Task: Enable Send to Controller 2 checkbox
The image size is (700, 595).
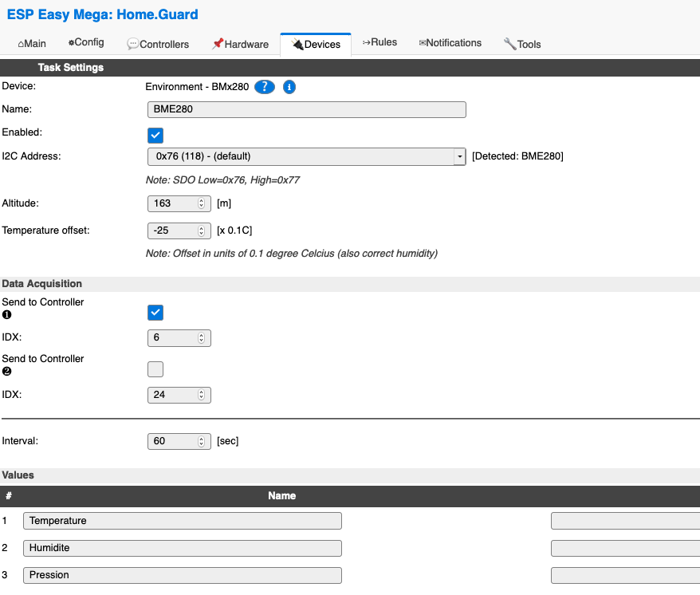Action: click(x=155, y=368)
